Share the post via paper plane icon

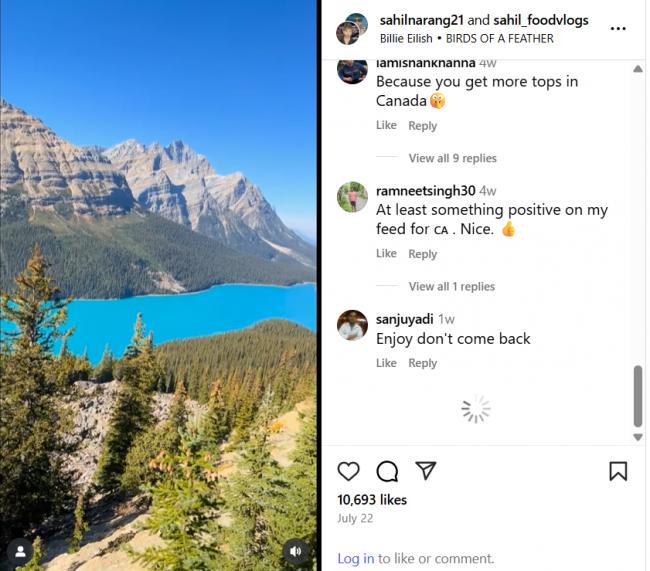coord(426,470)
